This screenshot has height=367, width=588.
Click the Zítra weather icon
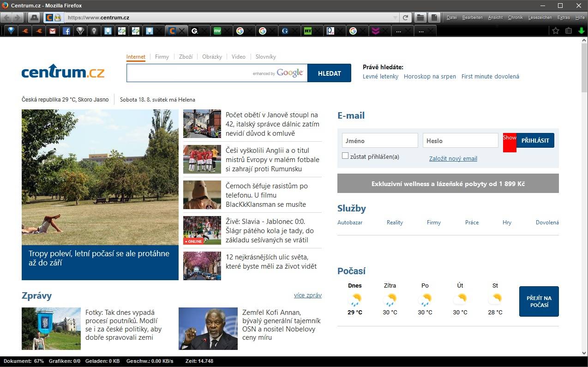390,299
